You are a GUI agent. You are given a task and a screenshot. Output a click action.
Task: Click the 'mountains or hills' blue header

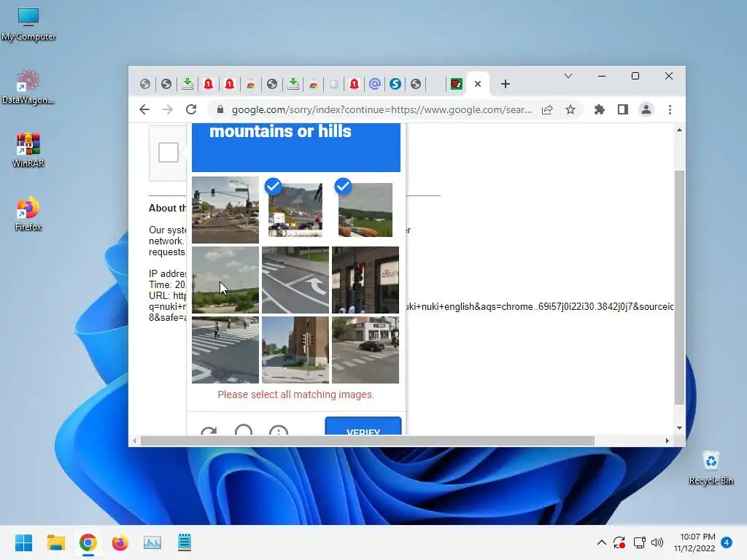pyautogui.click(x=296, y=147)
